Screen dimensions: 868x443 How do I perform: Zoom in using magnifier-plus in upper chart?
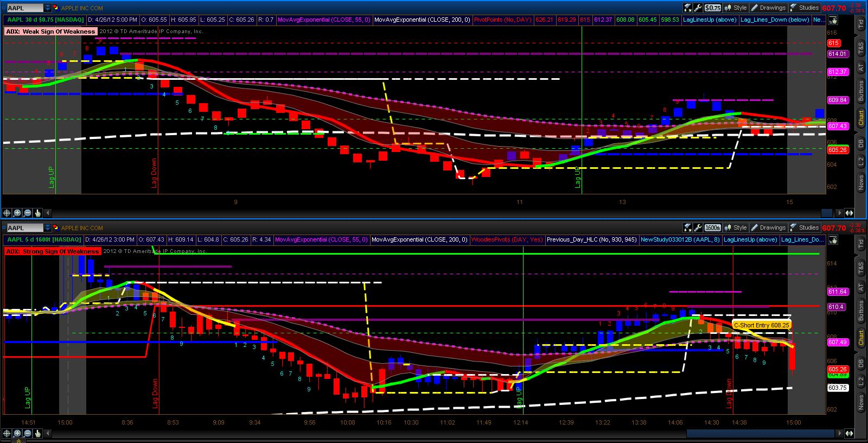pyautogui.click(x=17, y=213)
